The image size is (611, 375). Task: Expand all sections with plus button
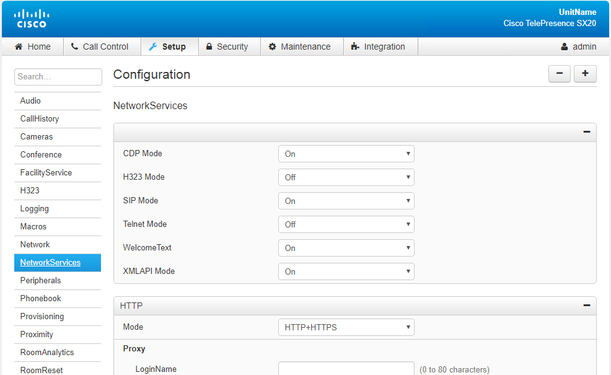(x=585, y=74)
